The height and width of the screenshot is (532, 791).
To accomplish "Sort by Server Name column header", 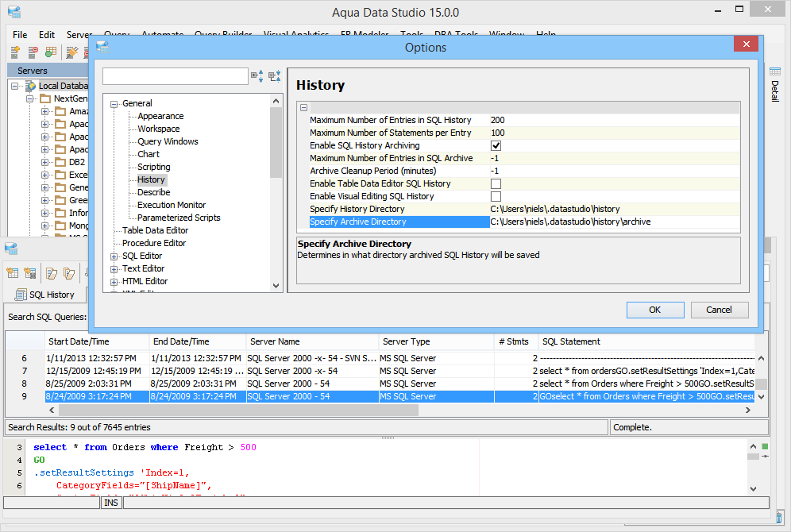I will click(312, 341).
